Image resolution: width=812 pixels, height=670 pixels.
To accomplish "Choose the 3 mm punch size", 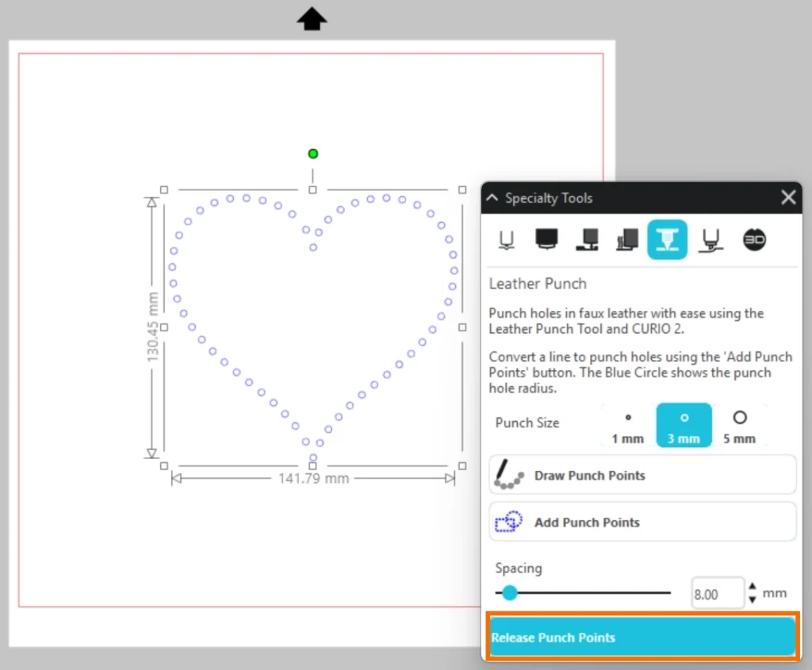I will [x=684, y=425].
